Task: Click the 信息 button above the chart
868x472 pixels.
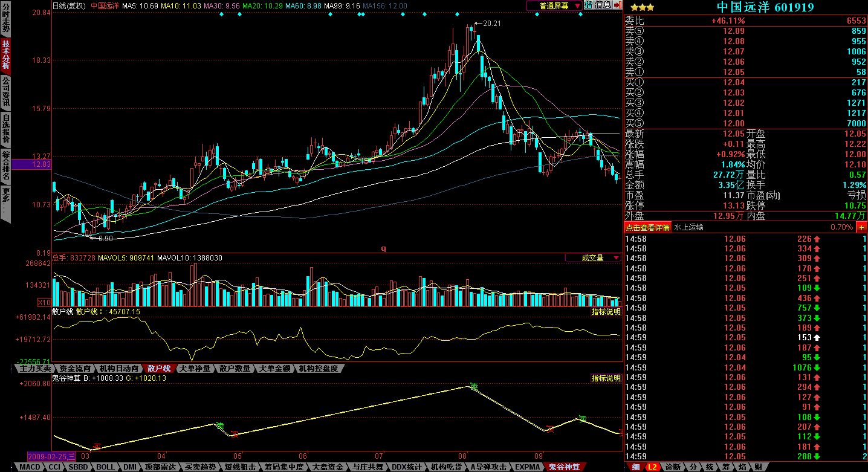Action: 603,5
